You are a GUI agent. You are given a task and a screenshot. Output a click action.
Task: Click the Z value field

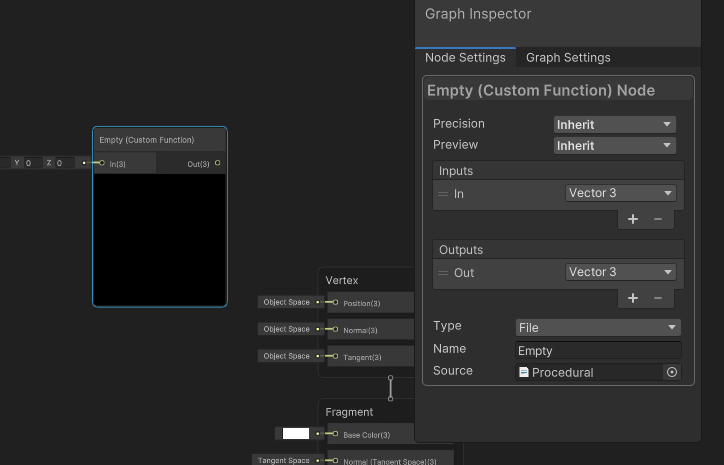tap(64, 163)
